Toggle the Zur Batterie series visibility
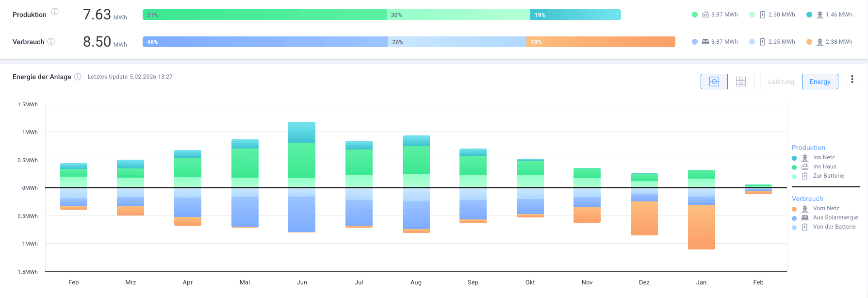The height and width of the screenshot is (298, 868). click(828, 176)
